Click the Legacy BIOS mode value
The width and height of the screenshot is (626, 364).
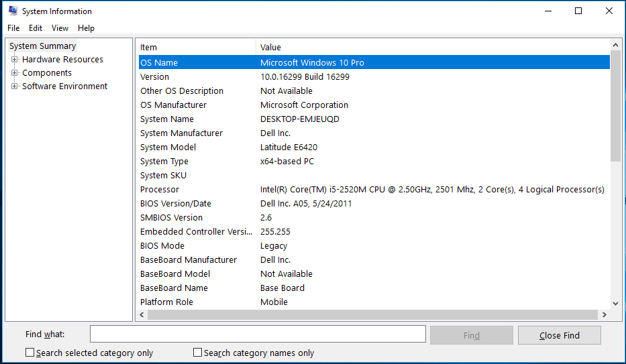pyautogui.click(x=274, y=245)
